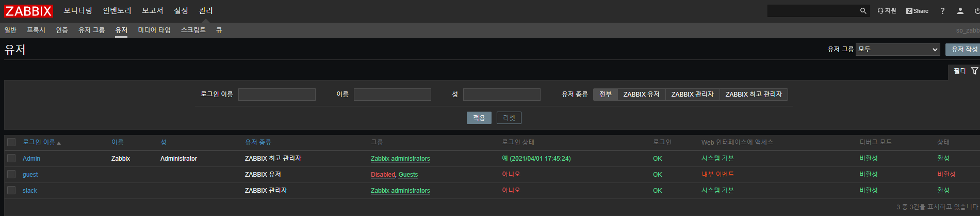
Task: Open the 인벤토리 menu
Action: pos(117,11)
